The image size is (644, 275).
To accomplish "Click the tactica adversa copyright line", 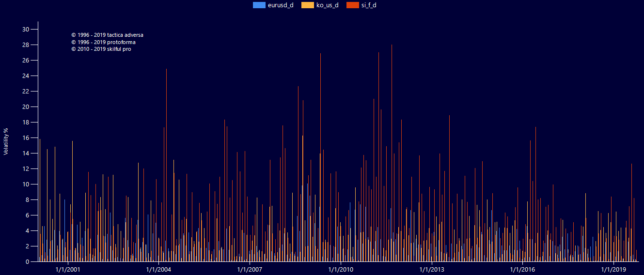I will click(x=107, y=35).
